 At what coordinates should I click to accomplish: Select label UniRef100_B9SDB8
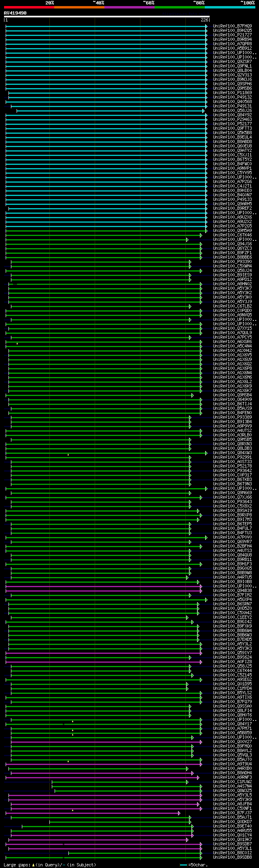tap(232, 857)
